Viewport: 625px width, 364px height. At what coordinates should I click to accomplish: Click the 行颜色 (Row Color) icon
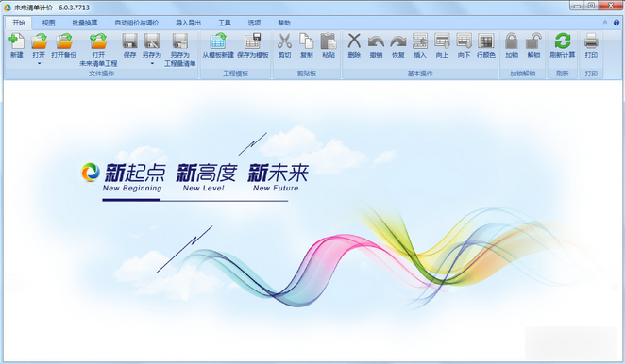pyautogui.click(x=486, y=41)
